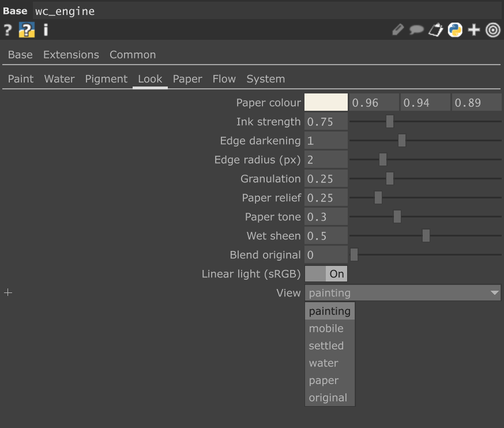Open Python help icon with question mark
Viewport: 504px width, 428px height.
pos(27,30)
